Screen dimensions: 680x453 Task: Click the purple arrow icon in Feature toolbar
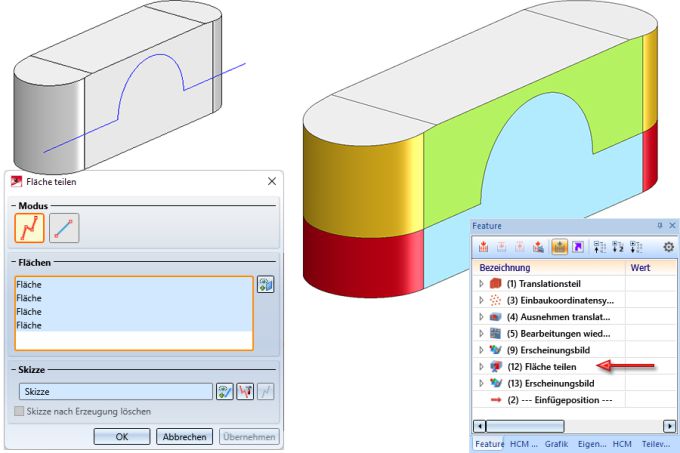coord(578,246)
